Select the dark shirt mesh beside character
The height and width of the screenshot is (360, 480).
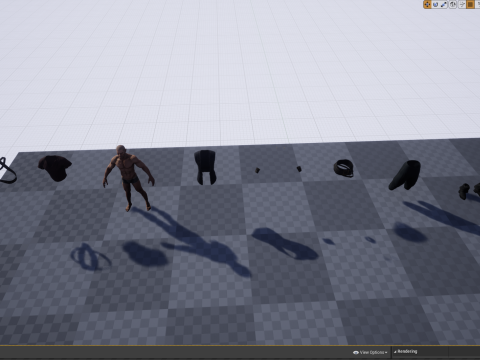coord(55,168)
